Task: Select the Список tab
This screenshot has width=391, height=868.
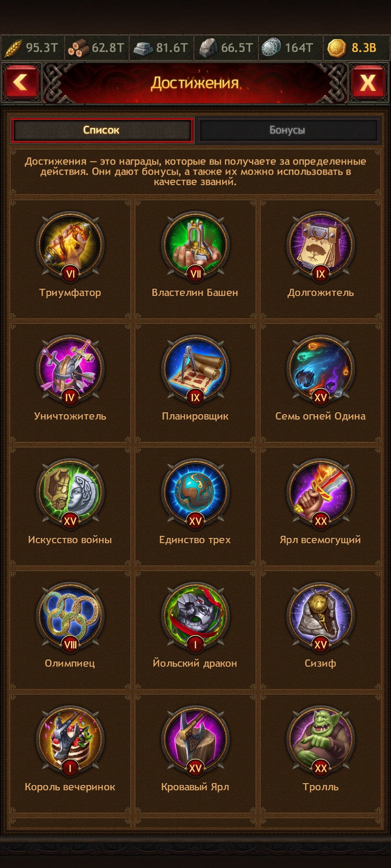Action: 102,130
